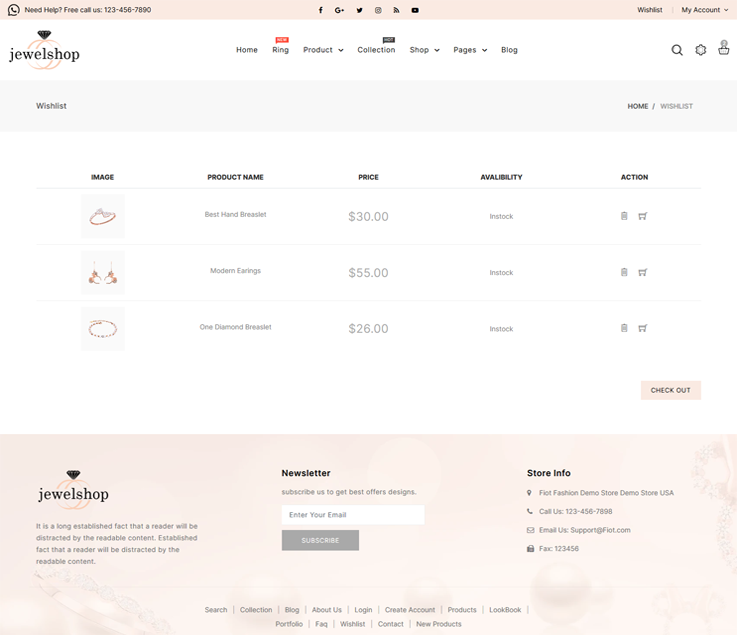
Task: Expand the Shop menu dropdown
Action: (424, 50)
